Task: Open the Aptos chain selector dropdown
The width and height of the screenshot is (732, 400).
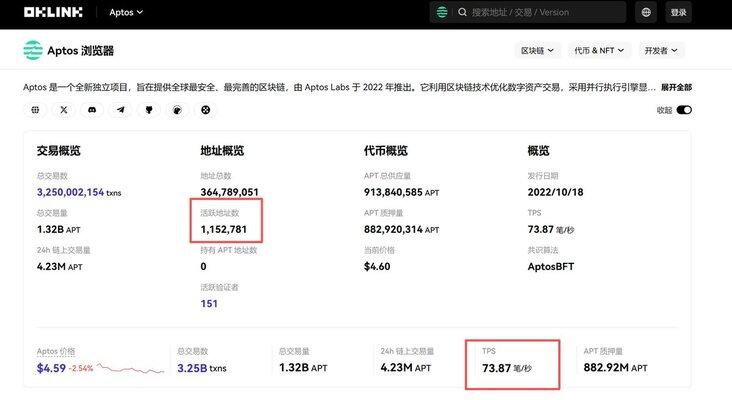Action: pos(126,12)
